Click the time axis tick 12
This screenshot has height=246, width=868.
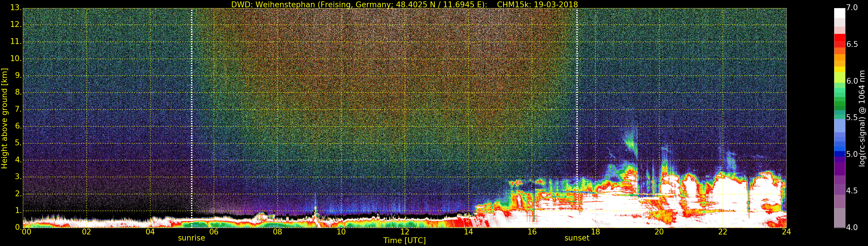point(405,232)
